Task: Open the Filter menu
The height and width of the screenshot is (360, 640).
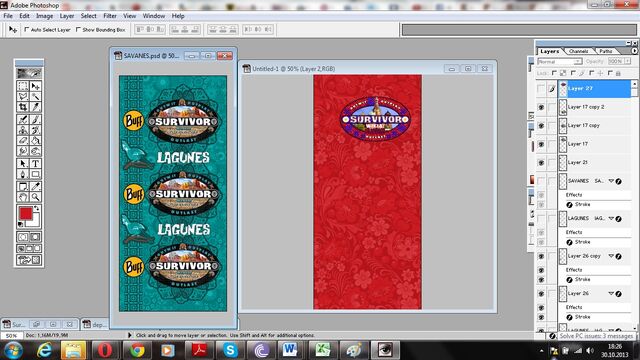Action: pyautogui.click(x=110, y=16)
